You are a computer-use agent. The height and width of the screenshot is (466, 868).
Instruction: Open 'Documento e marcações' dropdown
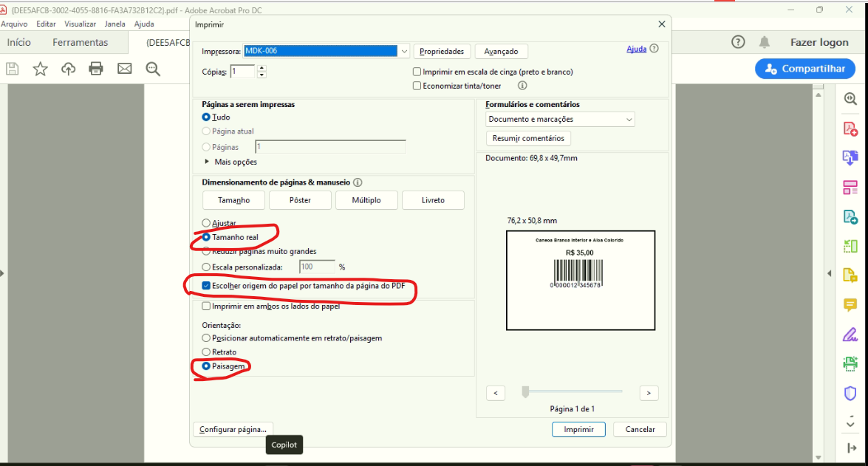tap(560, 119)
